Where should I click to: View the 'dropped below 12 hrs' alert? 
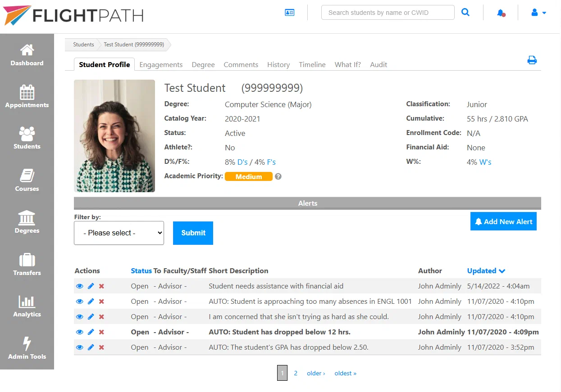tap(80, 332)
